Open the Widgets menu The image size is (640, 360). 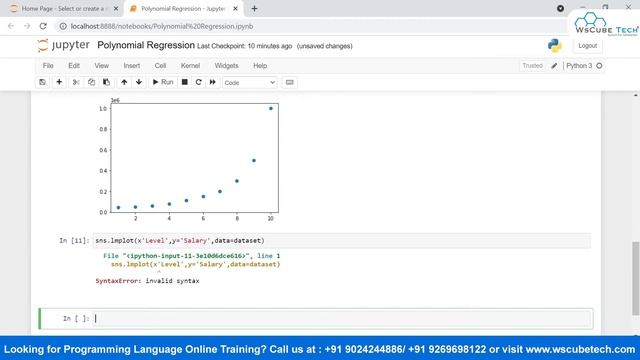pyautogui.click(x=226, y=66)
